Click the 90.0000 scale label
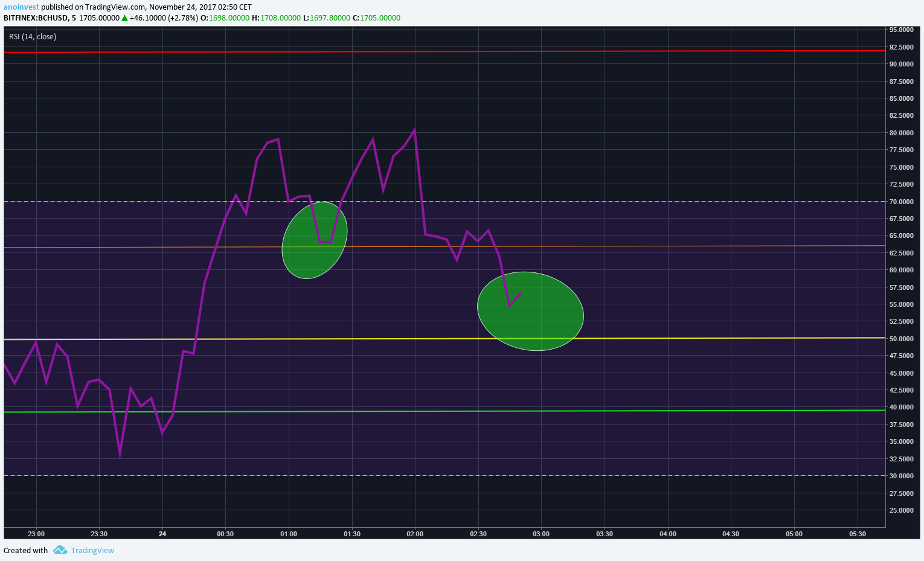Image resolution: width=924 pixels, height=561 pixels. (x=901, y=64)
